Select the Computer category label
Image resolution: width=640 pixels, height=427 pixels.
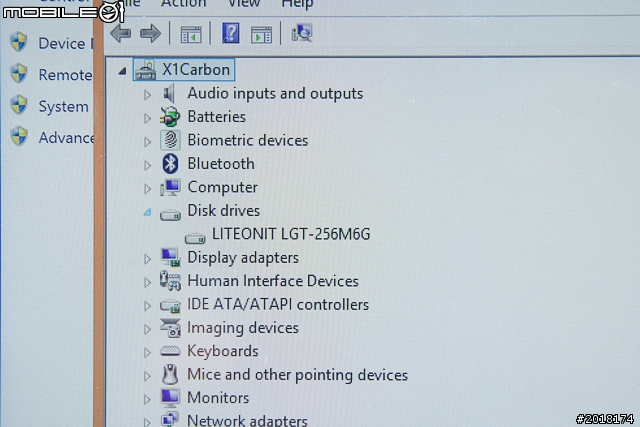pyautogui.click(x=222, y=187)
